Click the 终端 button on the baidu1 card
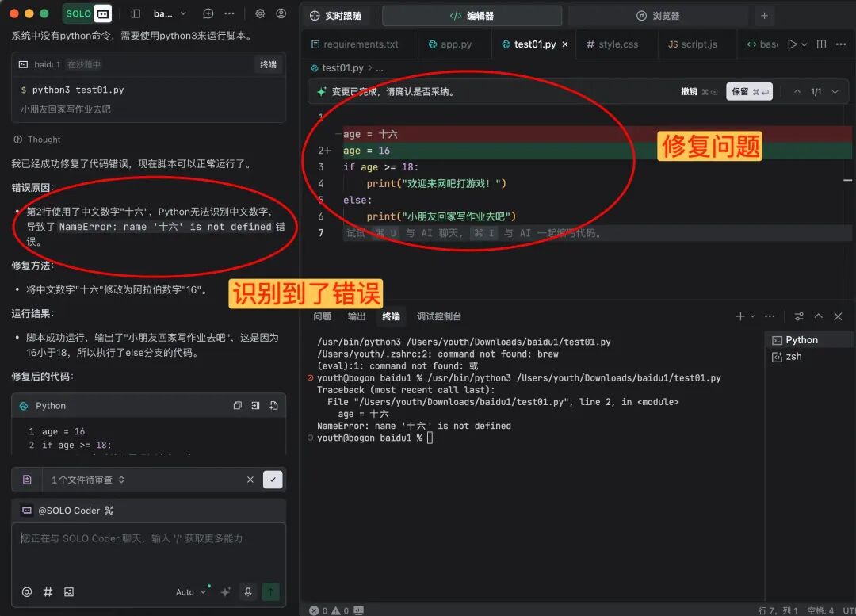The width and height of the screenshot is (856, 616). [268, 64]
